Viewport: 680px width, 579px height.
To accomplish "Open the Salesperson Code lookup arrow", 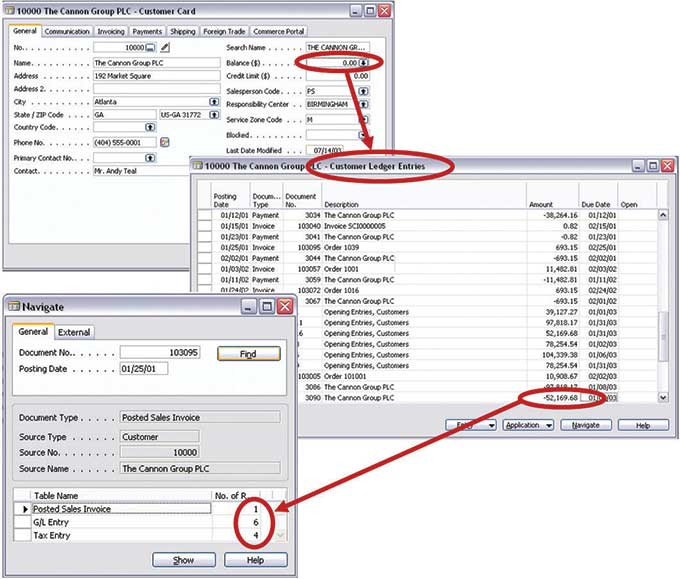I will pos(363,90).
